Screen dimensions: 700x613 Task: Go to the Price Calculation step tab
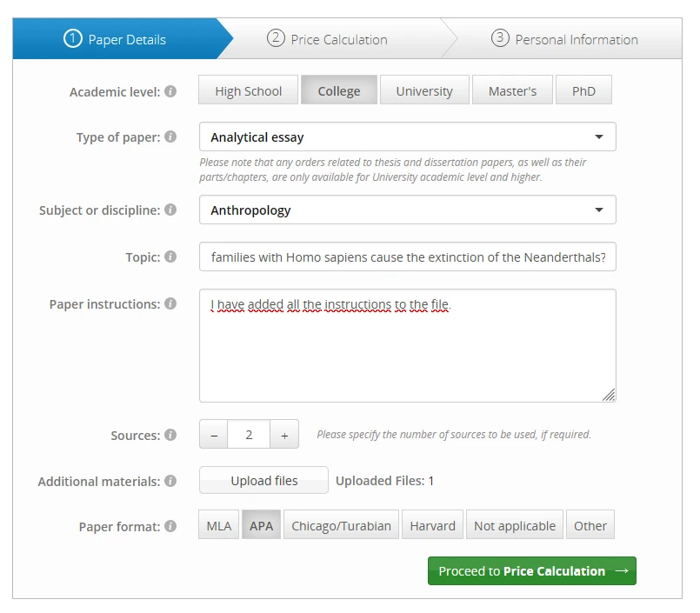(x=339, y=39)
